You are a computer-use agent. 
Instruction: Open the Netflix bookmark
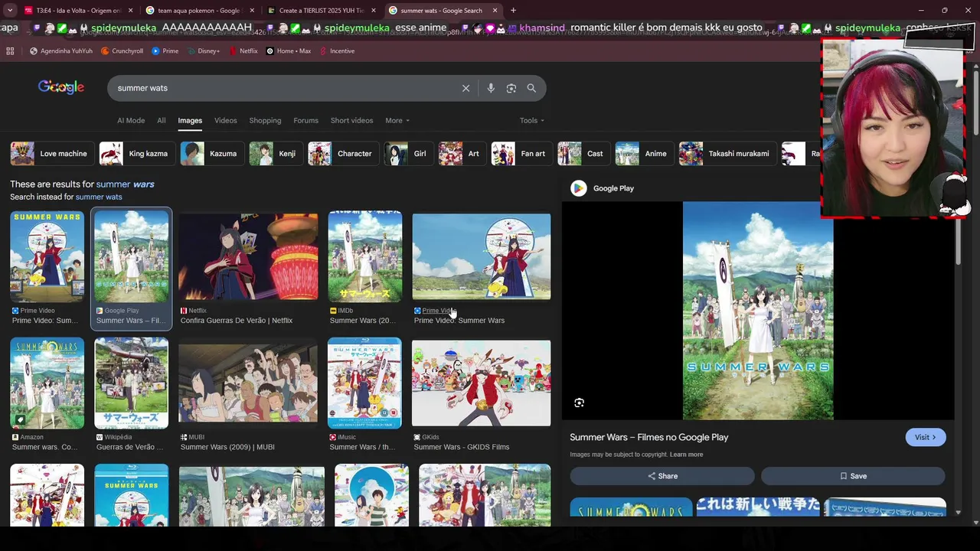tap(243, 51)
